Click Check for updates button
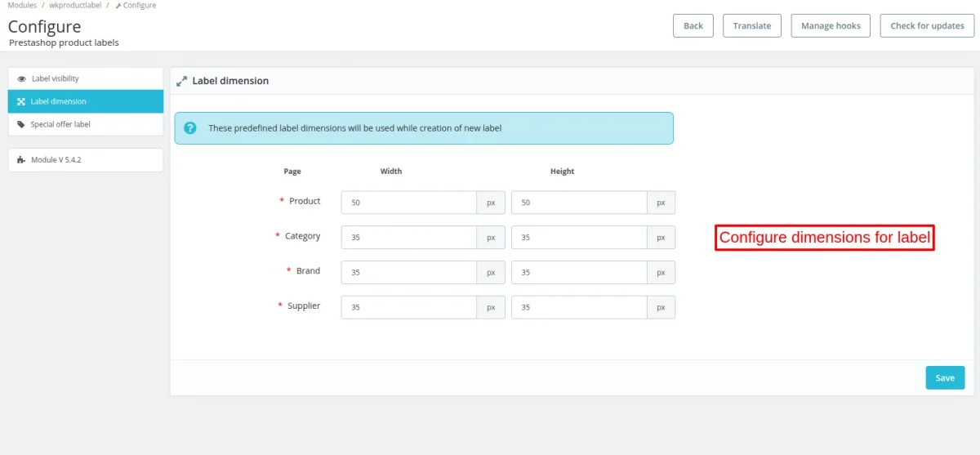This screenshot has width=980, height=455. click(927, 25)
